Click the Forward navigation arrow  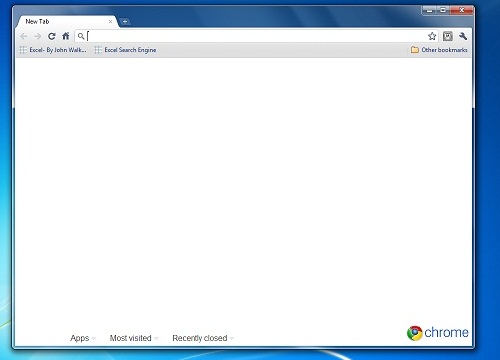click(38, 36)
